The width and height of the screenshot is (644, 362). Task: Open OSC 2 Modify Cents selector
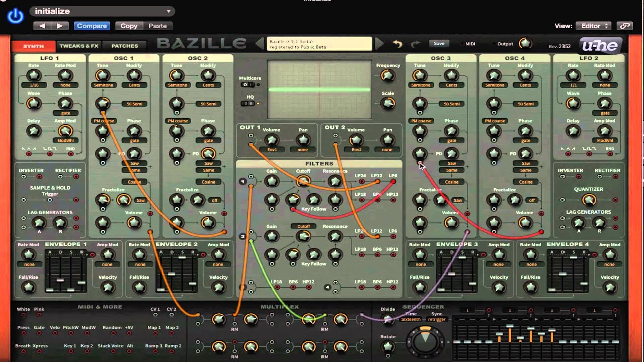tap(208, 85)
